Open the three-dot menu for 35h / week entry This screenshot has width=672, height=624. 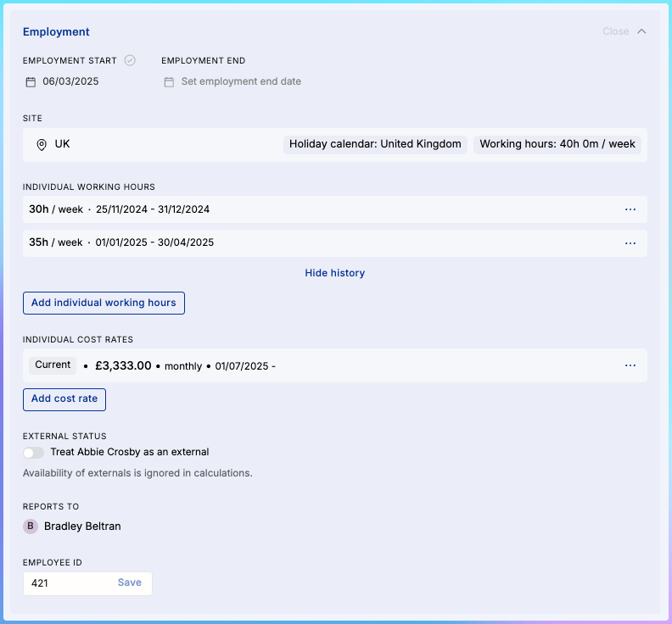tap(630, 242)
